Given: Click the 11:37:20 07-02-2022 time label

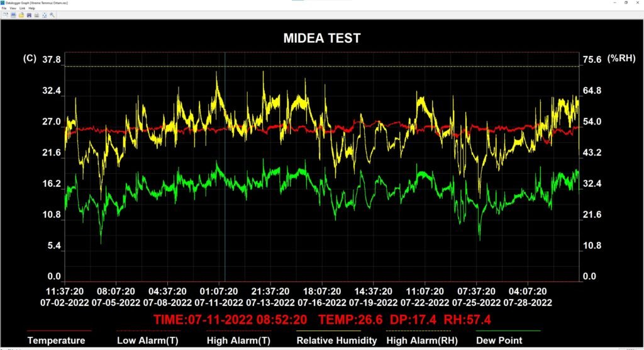Looking at the screenshot, I should tap(65, 297).
